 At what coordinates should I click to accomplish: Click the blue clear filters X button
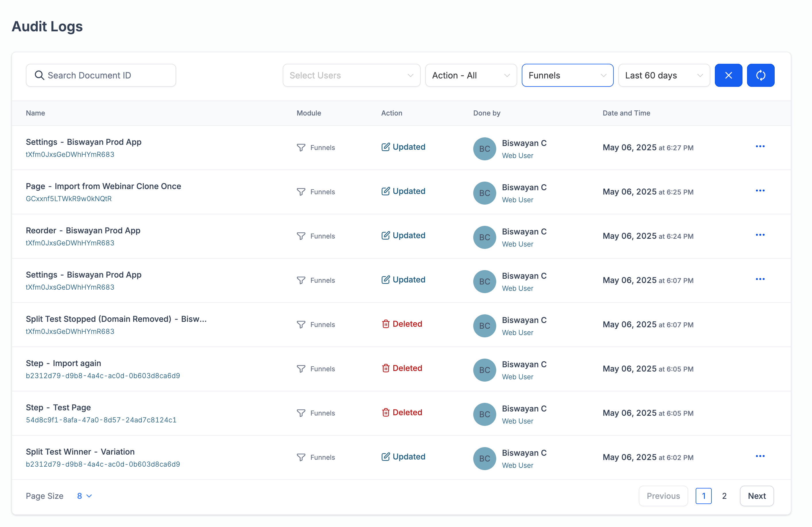click(728, 75)
